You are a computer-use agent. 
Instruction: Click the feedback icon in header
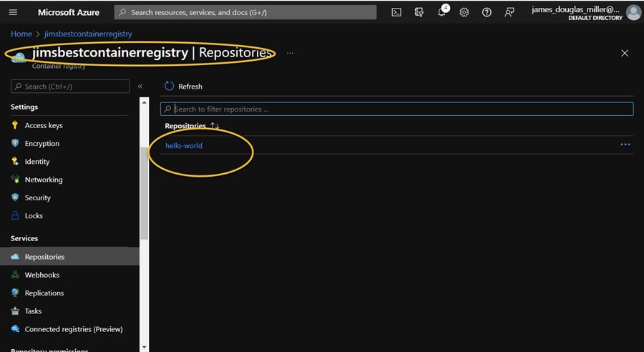pyautogui.click(x=509, y=12)
